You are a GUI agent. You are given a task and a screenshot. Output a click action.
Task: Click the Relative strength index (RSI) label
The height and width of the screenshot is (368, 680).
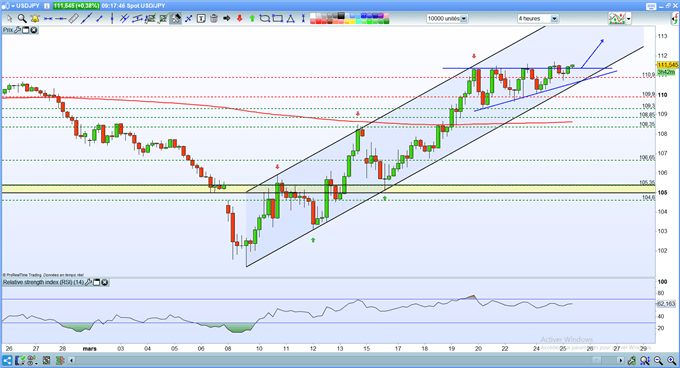click(43, 283)
